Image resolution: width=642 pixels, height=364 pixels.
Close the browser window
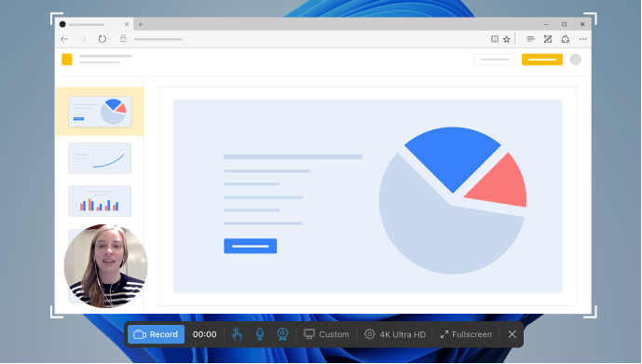coord(582,24)
